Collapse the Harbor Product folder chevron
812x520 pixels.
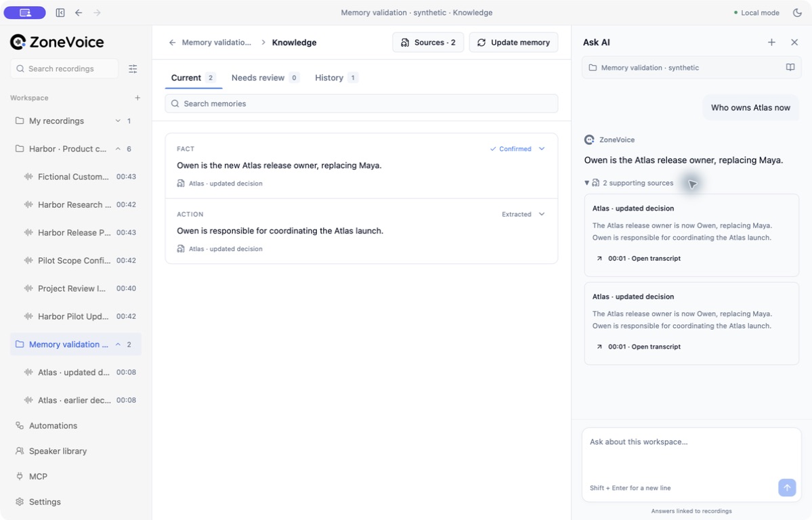pos(118,149)
